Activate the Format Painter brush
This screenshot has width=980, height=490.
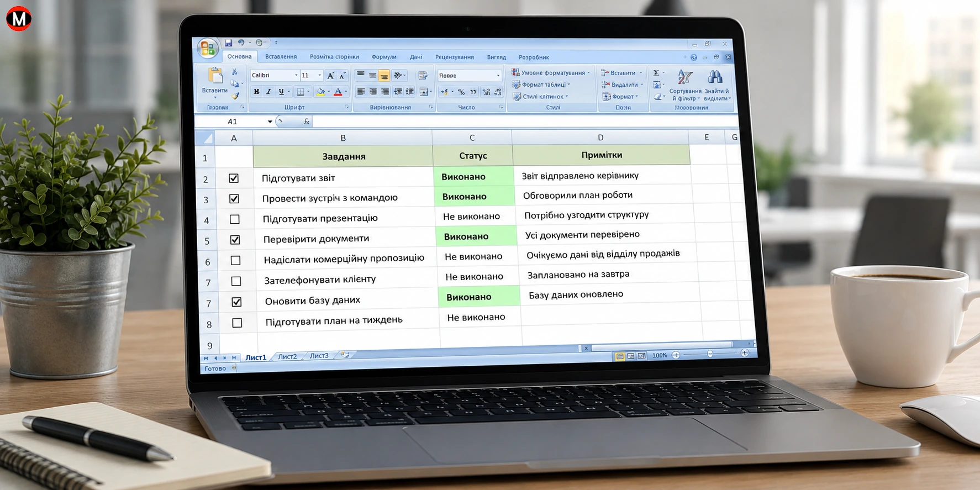click(235, 96)
